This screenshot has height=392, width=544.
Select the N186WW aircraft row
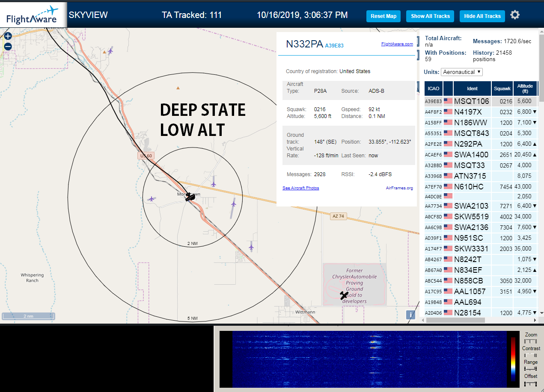click(x=481, y=123)
